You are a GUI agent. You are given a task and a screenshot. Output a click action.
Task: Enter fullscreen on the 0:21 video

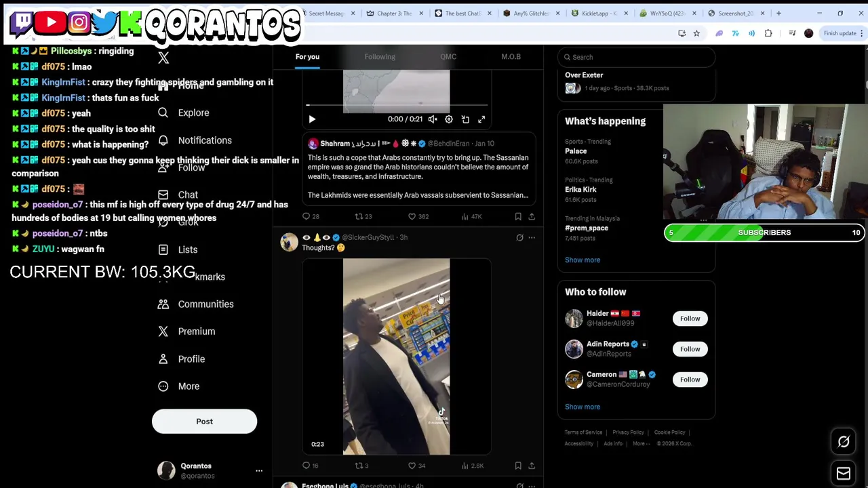481,119
